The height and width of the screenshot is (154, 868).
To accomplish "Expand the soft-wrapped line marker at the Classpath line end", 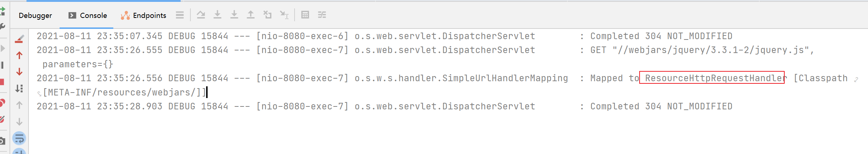I will point(856,79).
